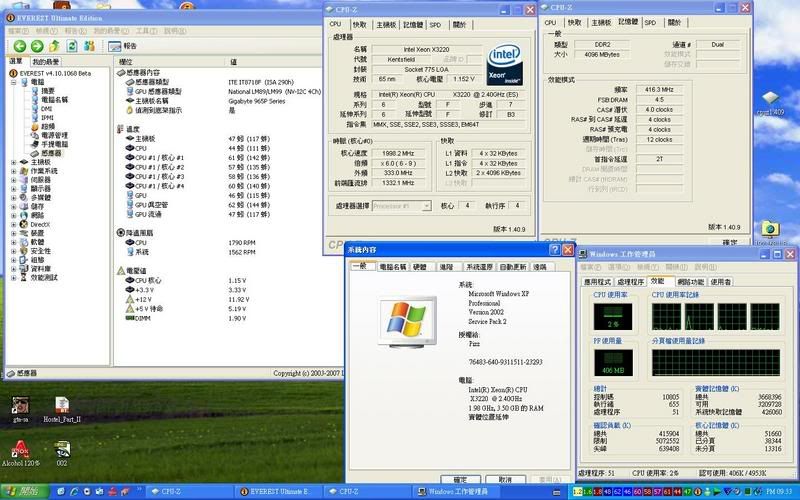Select 感應器 item in EVEREST tree
This screenshot has height=500, width=800.
tap(50, 151)
